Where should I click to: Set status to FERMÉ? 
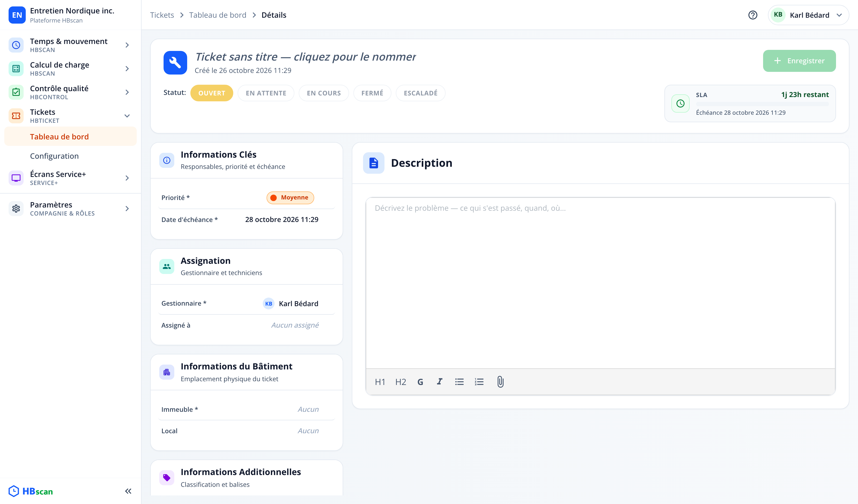[x=372, y=93]
